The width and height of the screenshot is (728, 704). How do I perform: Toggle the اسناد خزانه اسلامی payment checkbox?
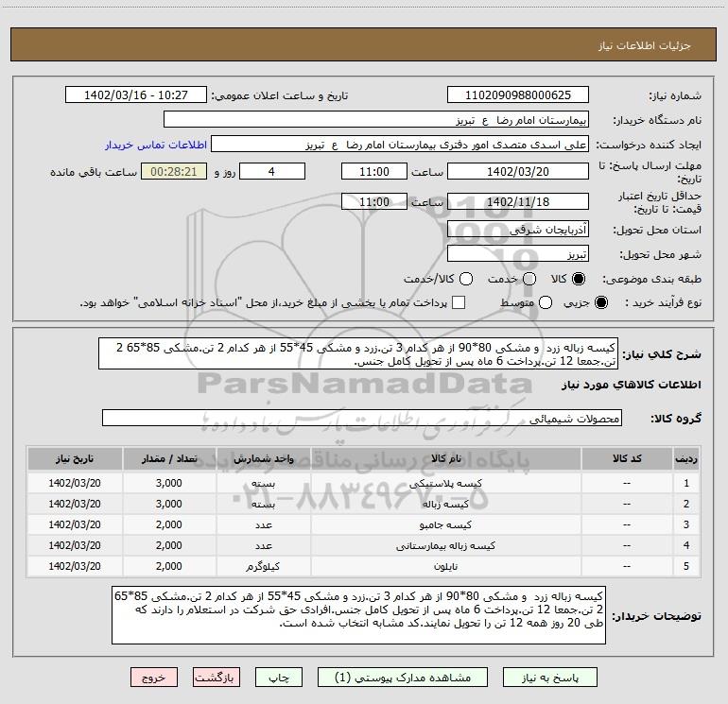[x=459, y=302]
